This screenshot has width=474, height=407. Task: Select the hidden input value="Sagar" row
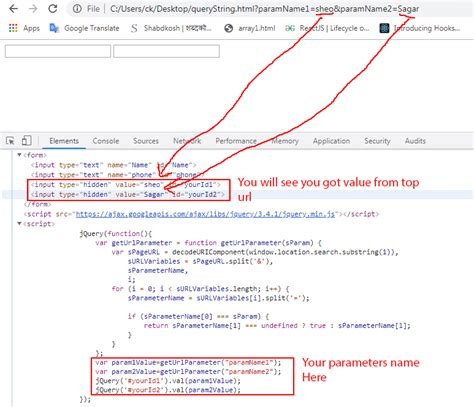tap(128, 194)
